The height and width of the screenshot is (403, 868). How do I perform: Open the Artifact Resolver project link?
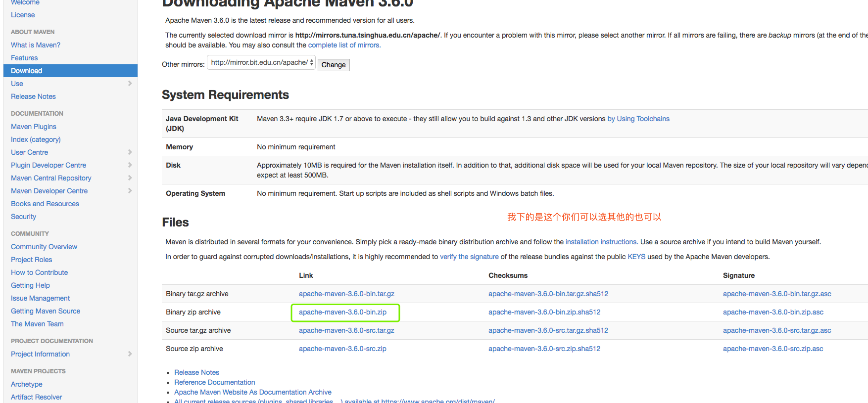[x=37, y=397]
